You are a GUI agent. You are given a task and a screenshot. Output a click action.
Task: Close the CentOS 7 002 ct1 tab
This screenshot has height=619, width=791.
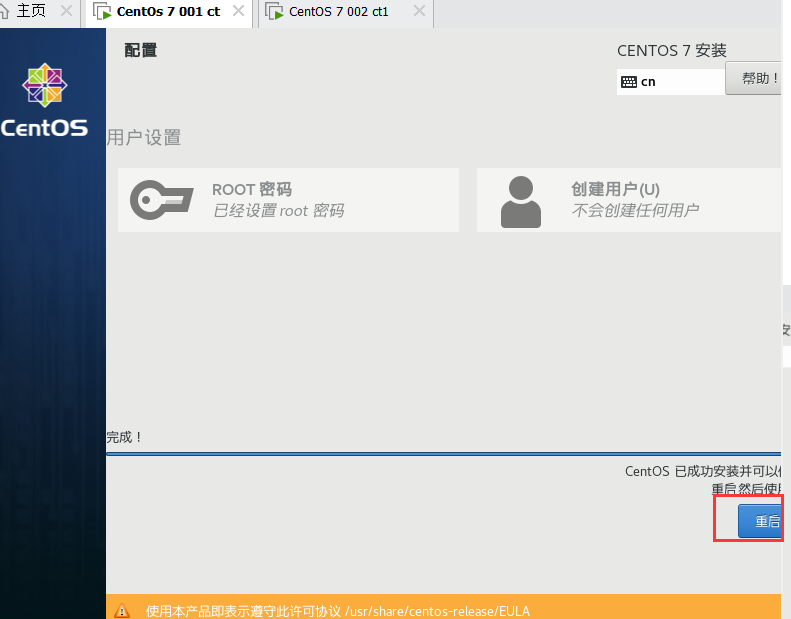[x=419, y=11]
